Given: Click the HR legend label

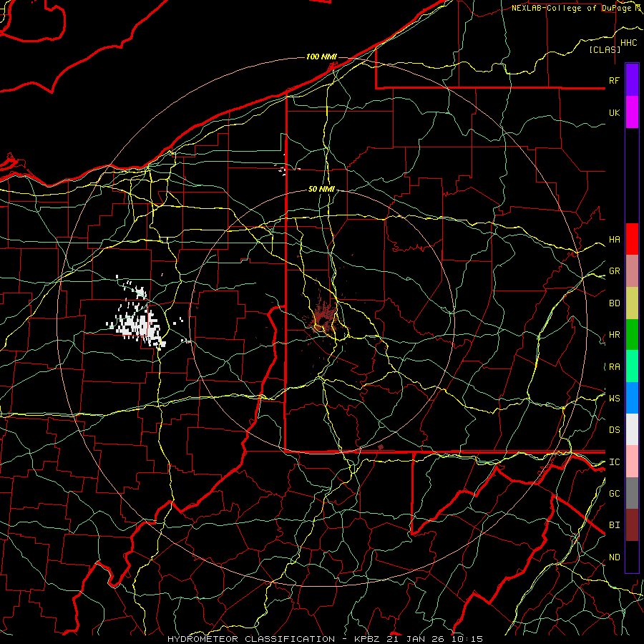Looking at the screenshot, I should click(x=614, y=335).
